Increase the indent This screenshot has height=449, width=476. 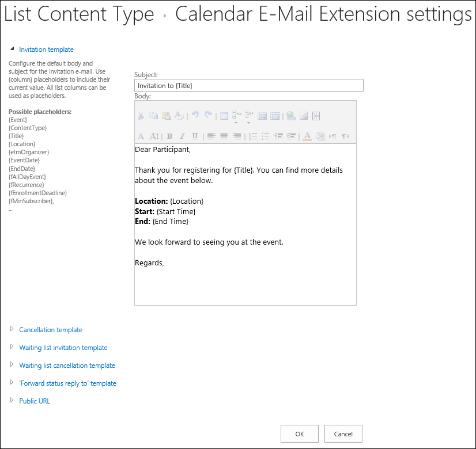(291, 136)
